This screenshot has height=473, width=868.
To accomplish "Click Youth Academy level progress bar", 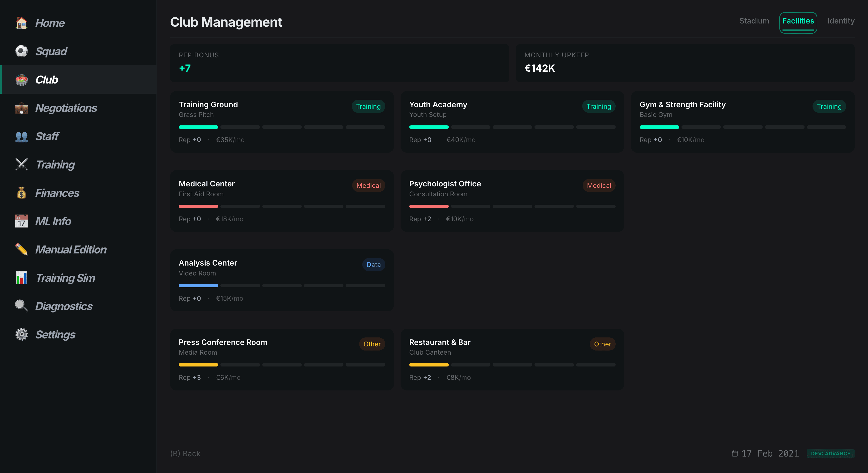I will [x=512, y=127].
